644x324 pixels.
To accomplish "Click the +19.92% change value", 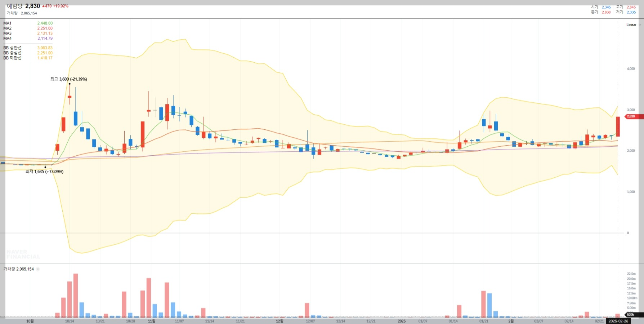I will 61,6.
